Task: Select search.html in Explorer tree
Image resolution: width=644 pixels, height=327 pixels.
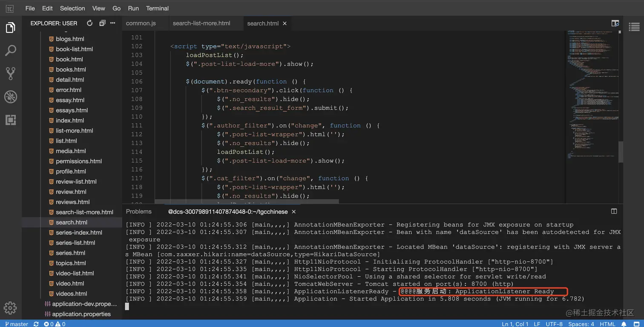Action: [72, 222]
